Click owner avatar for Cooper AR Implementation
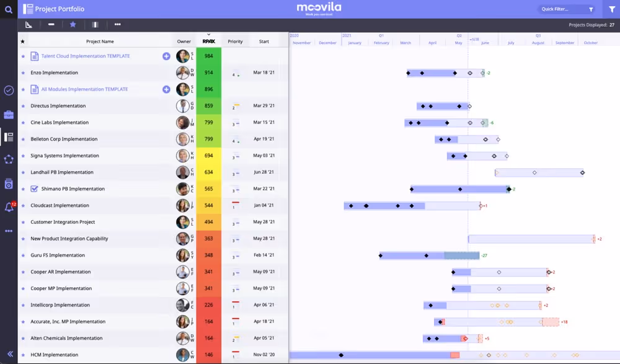 coord(183,272)
